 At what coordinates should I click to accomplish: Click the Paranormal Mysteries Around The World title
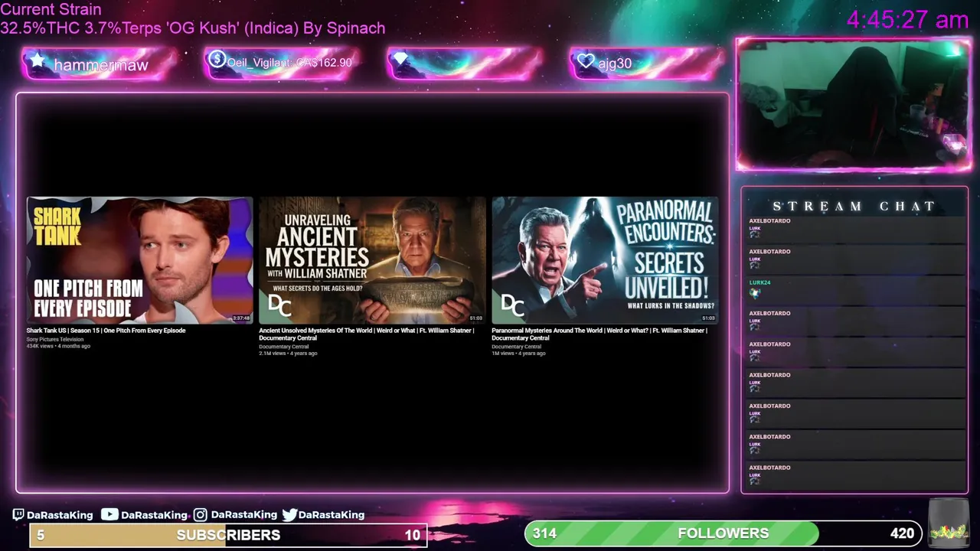pyautogui.click(x=599, y=334)
